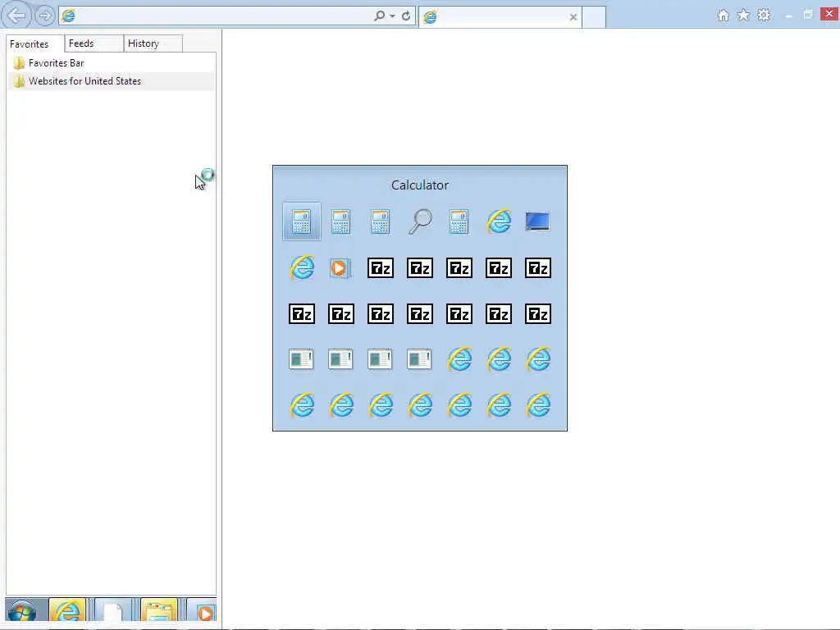Select Internet Explorer icon beside Desktop icon in switcher

coord(499,221)
